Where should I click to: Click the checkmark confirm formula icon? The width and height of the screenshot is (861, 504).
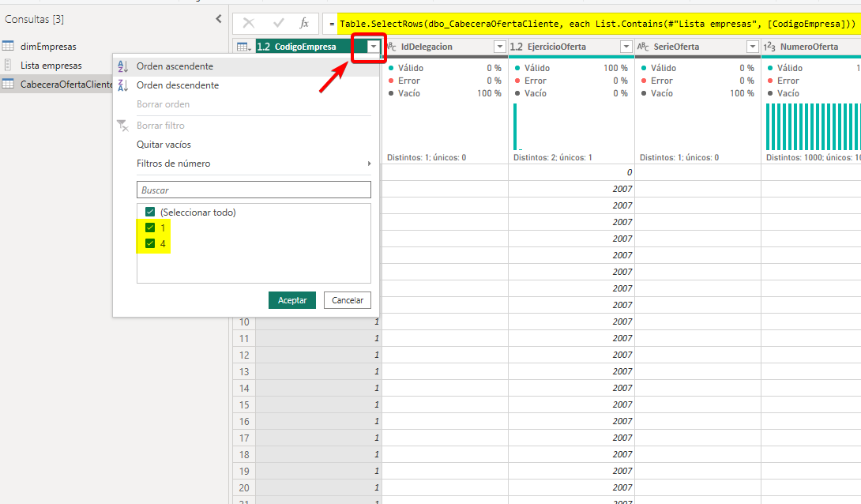pyautogui.click(x=278, y=24)
